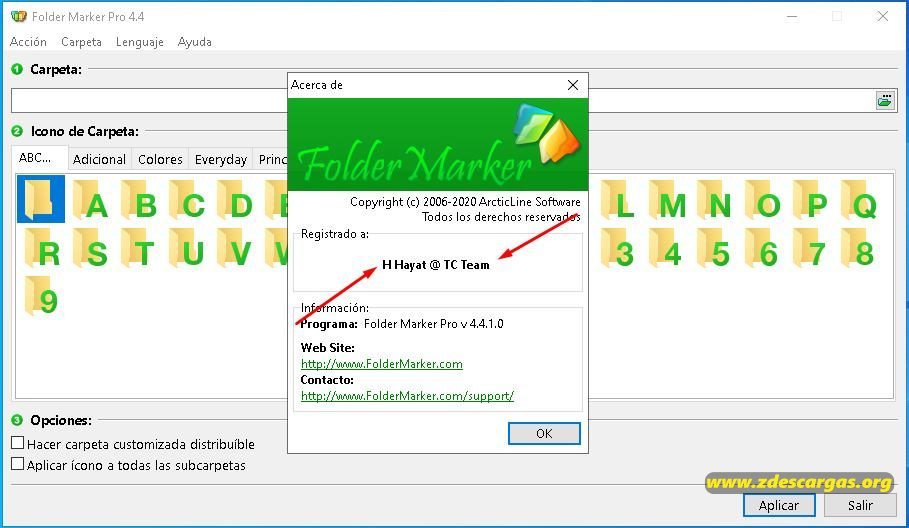
Task: Choose the folder icon with letter T
Action: tap(139, 248)
